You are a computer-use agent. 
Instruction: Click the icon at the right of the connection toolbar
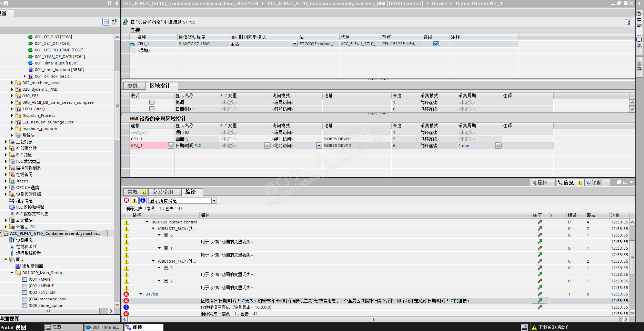click(x=627, y=22)
